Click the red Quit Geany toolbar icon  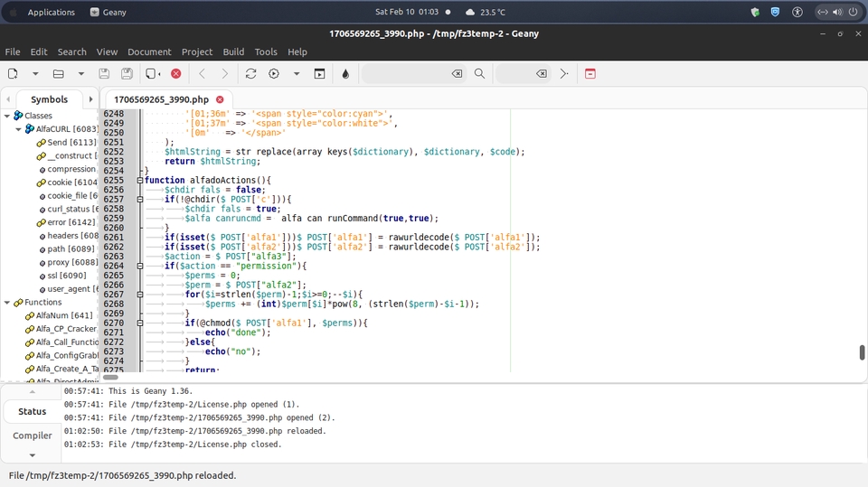tap(590, 73)
